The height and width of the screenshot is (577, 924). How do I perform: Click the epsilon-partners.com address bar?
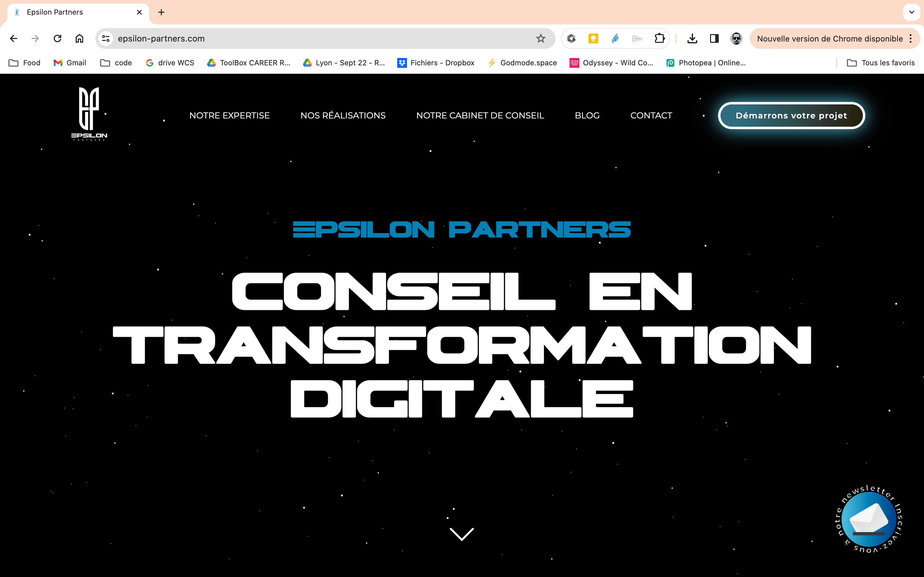pyautogui.click(x=306, y=38)
